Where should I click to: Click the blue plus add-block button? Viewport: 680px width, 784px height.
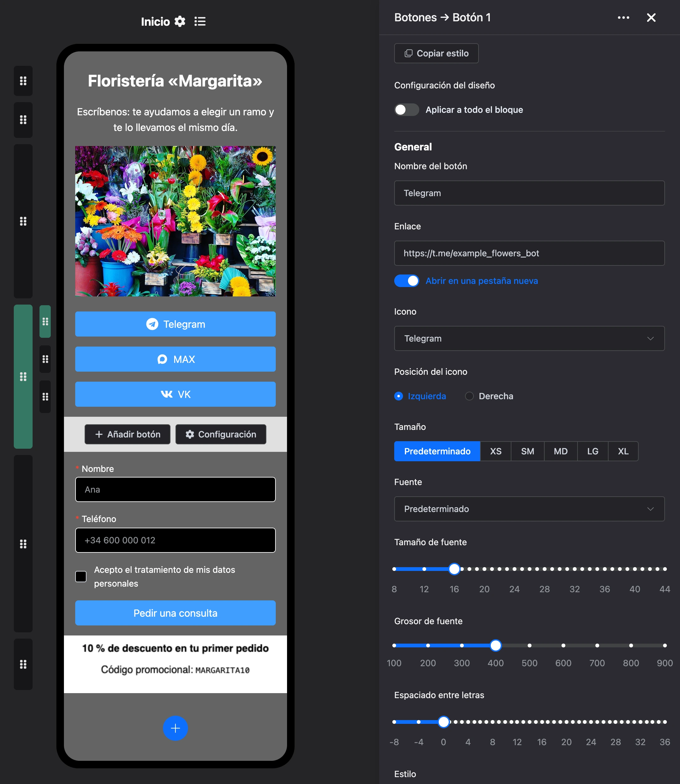(175, 728)
